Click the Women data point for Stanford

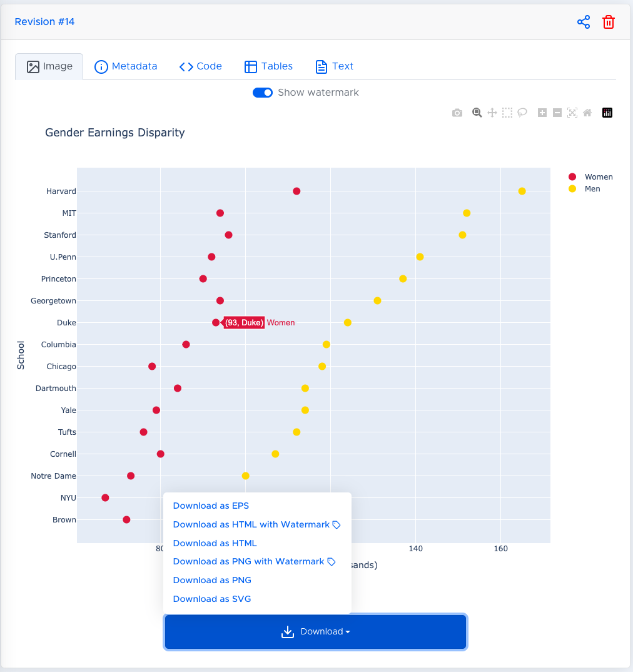coord(228,235)
